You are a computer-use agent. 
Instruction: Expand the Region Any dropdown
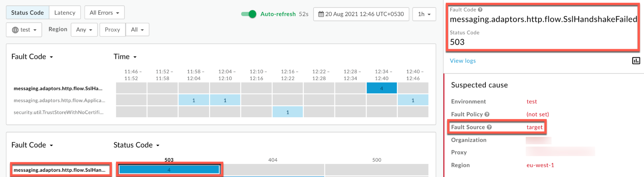coord(84,30)
